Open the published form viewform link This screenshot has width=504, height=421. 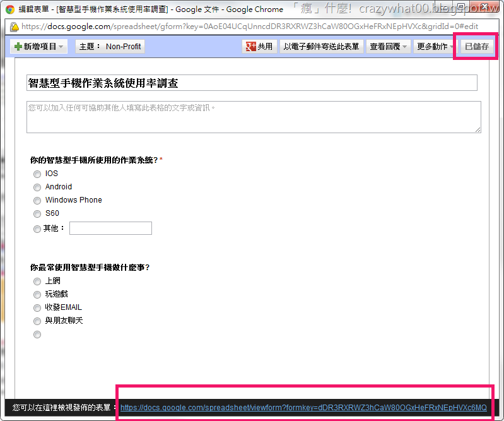tap(303, 408)
